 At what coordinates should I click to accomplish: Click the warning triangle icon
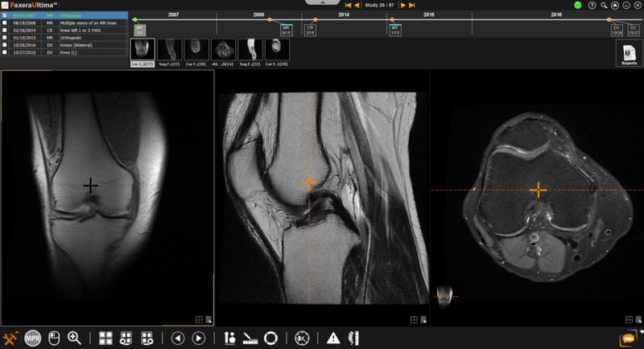coord(333,338)
